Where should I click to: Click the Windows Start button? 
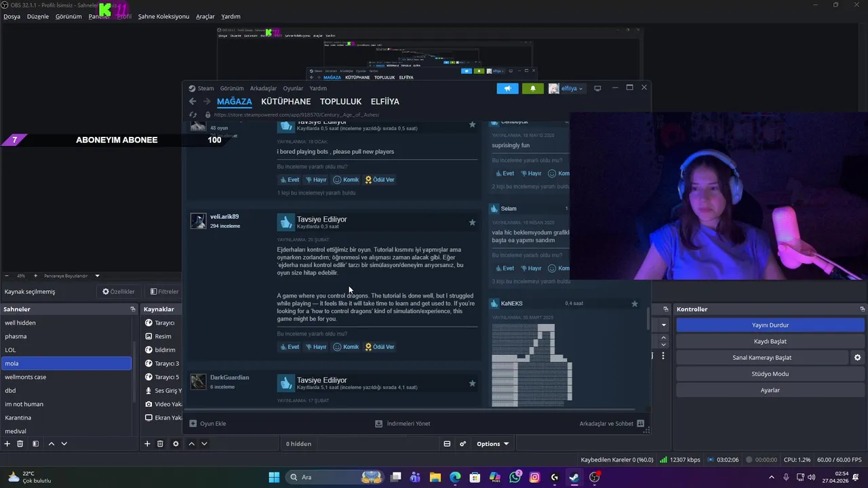tap(274, 477)
